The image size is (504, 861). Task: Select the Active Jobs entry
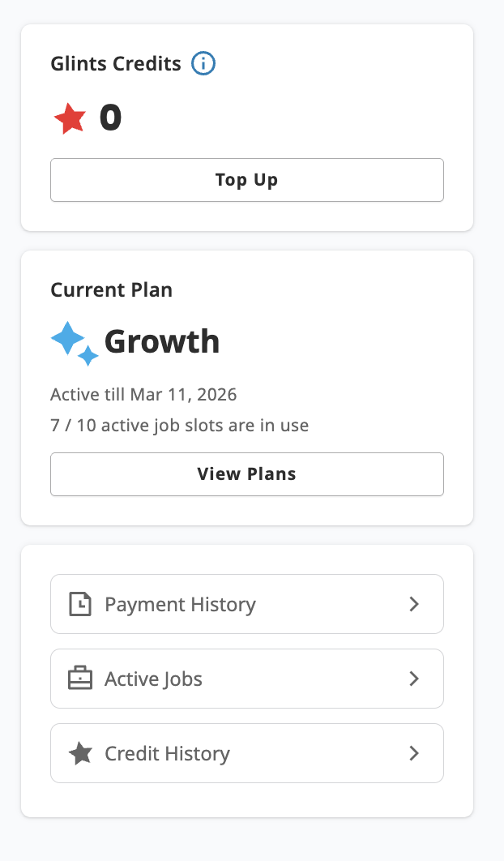coord(247,679)
